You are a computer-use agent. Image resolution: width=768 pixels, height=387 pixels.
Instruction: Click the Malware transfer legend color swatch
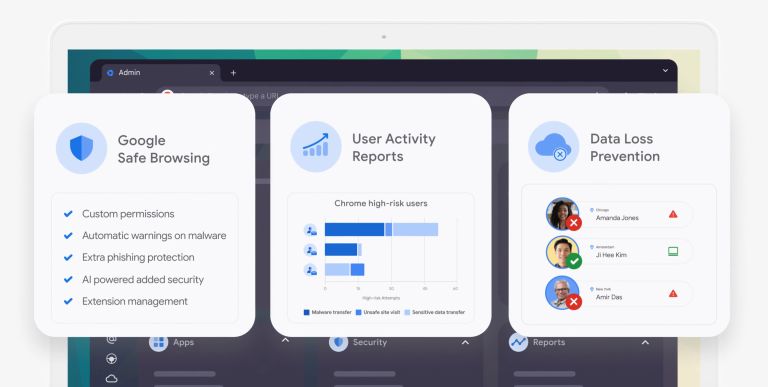pyautogui.click(x=307, y=312)
